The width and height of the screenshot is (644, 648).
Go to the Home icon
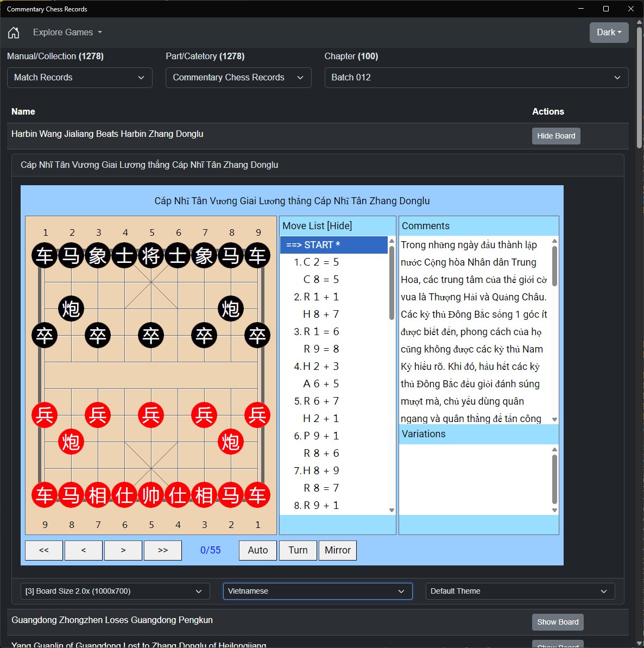coord(14,32)
